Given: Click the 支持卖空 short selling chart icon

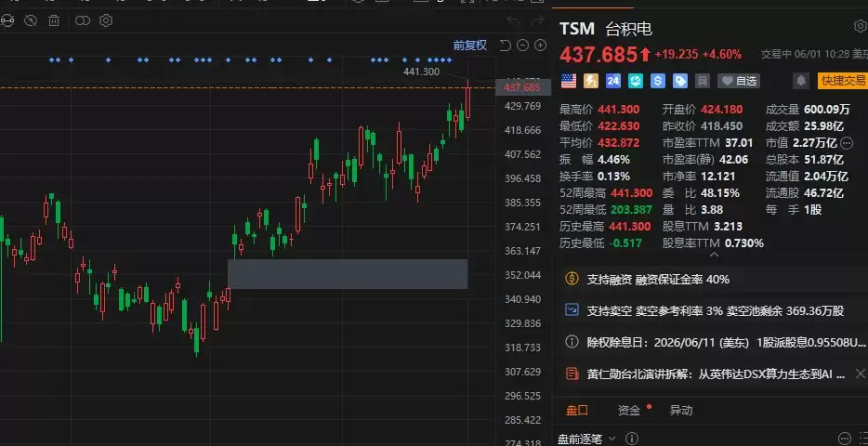Looking at the screenshot, I should pos(572,309).
